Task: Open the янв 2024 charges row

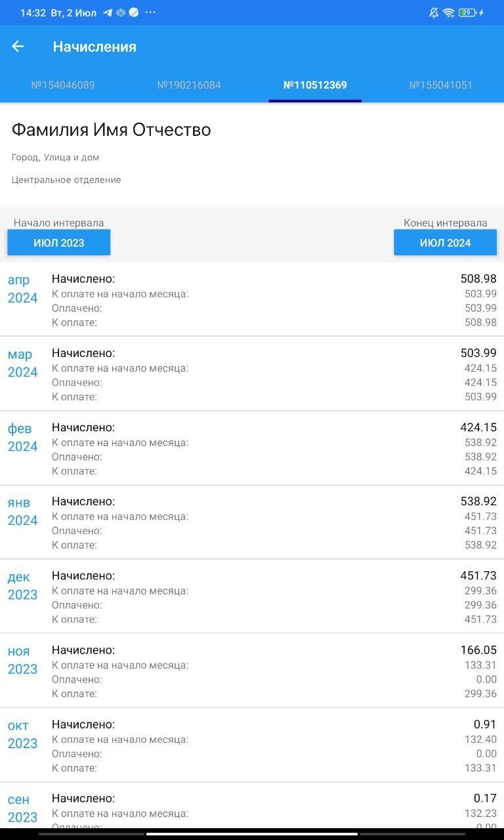Action: pos(252,522)
